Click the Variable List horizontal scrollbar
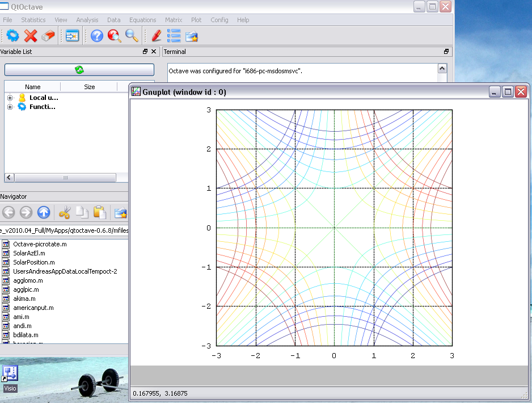This screenshot has height=403, width=532. [x=65, y=178]
